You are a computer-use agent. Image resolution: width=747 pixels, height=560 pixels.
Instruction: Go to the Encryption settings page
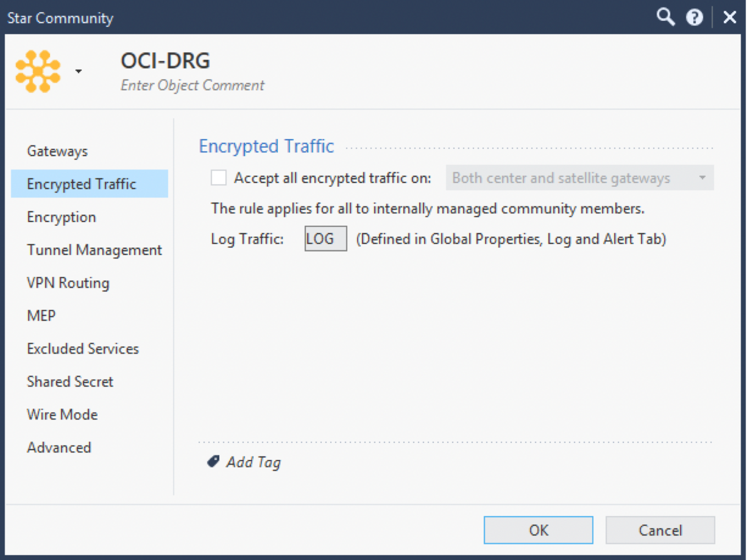61,217
